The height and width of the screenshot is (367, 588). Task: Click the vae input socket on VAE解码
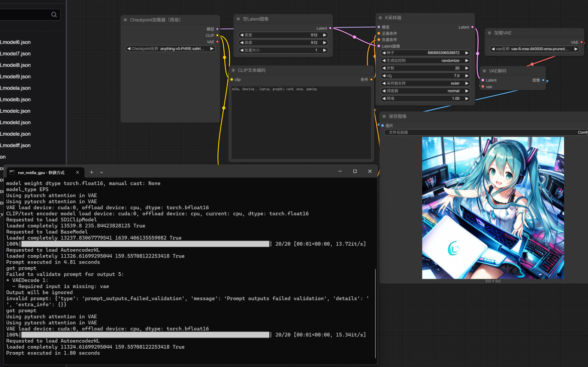483,86
